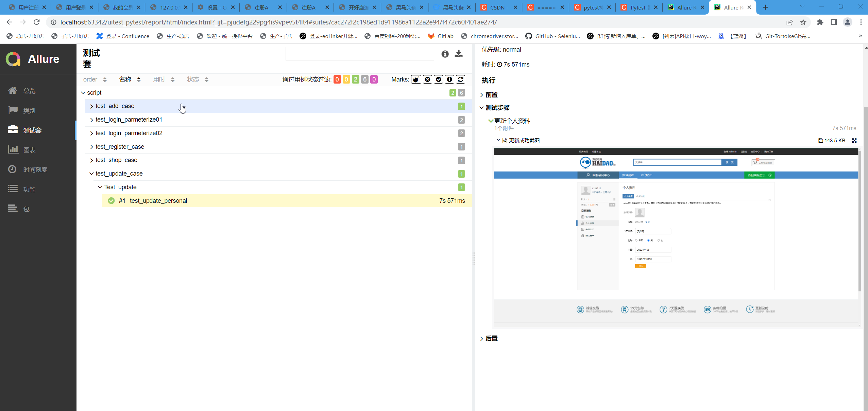
Task: Click the suite search input field
Action: tap(359, 54)
